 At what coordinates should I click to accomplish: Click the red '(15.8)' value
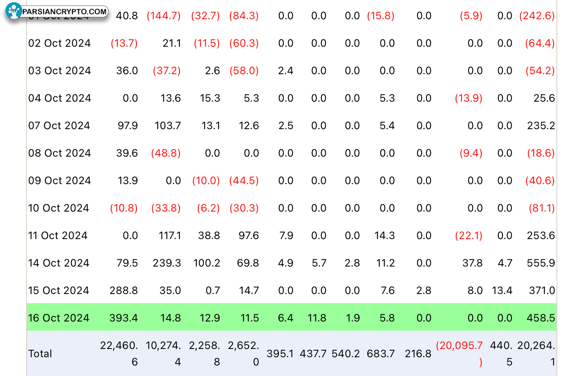(381, 16)
